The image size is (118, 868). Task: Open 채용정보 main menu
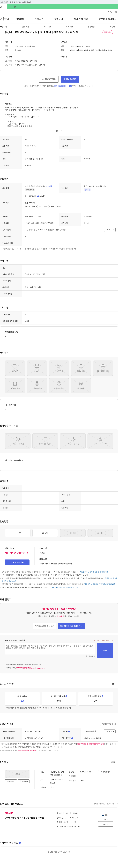pos(20,19)
